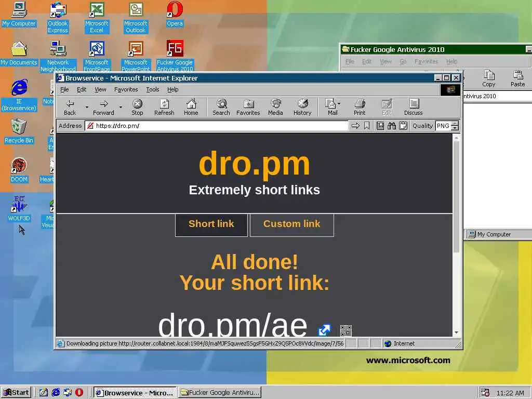Image resolution: width=532 pixels, height=399 pixels.
Task: Select the Microsoft Excel desktop shortcut
Action: (97, 17)
